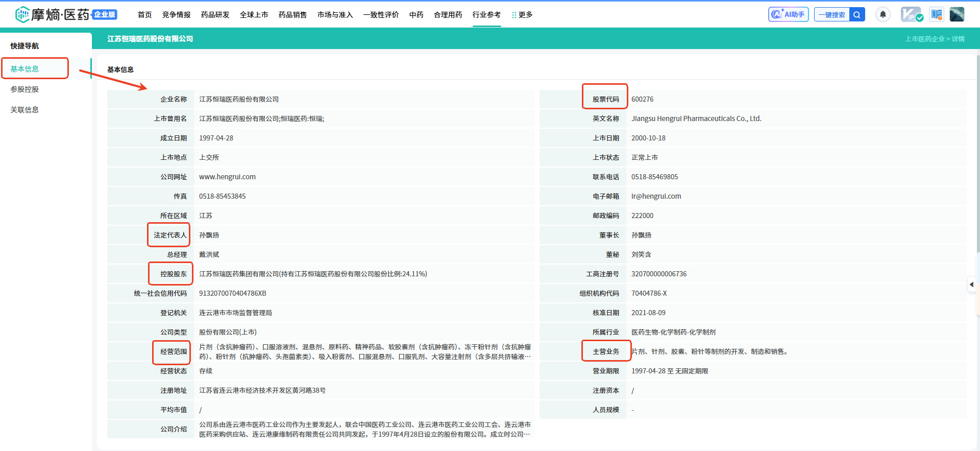Open the 全球上市 menu
This screenshot has width=980, height=451.
coord(254,15)
